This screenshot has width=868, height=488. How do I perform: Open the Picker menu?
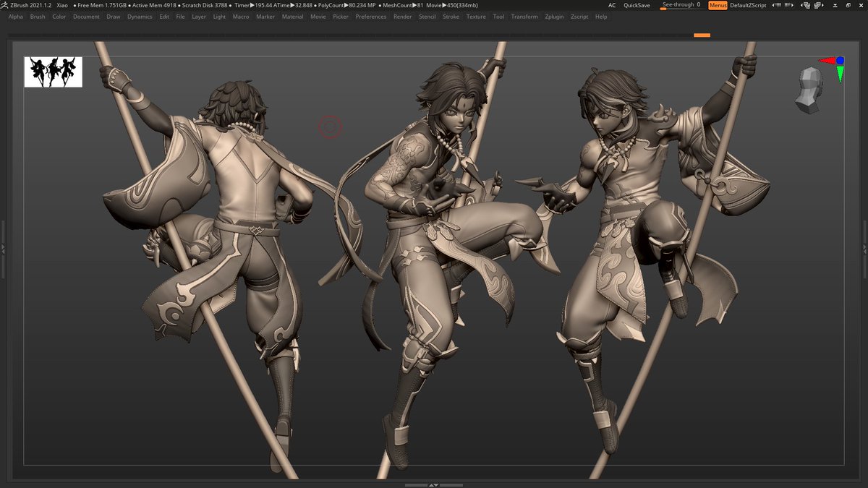click(x=341, y=17)
